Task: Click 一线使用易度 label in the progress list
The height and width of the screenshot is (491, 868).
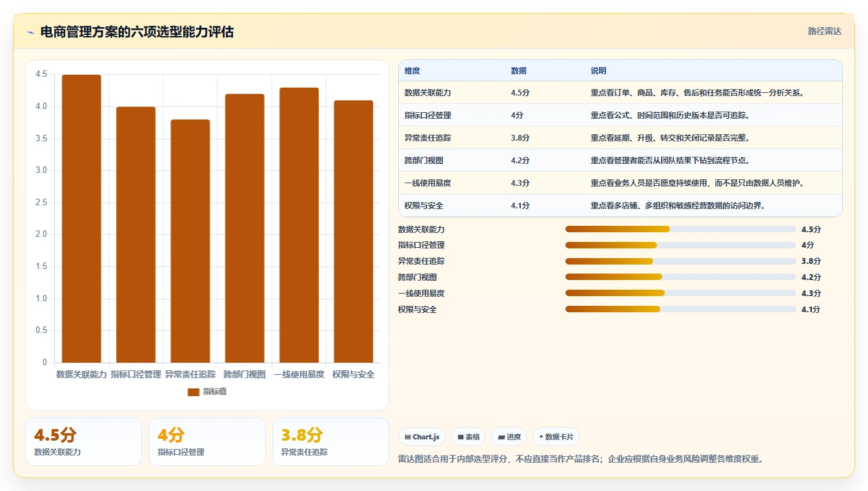Action: coord(421,294)
